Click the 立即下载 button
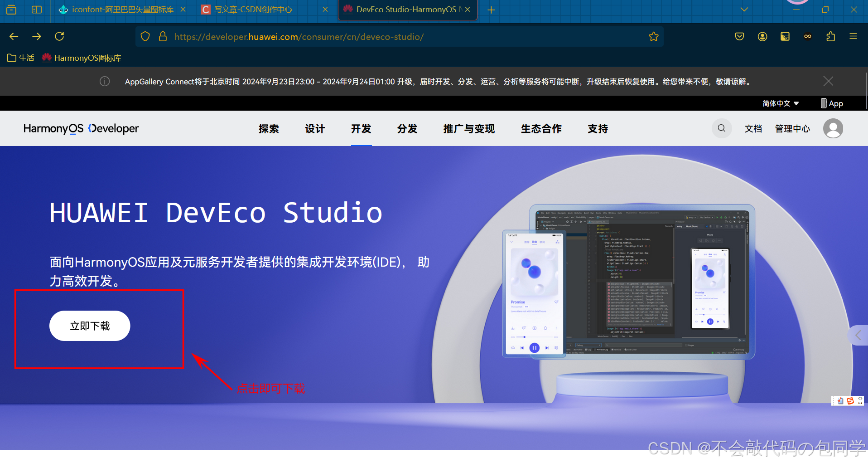This screenshot has height=463, width=868. pos(90,326)
